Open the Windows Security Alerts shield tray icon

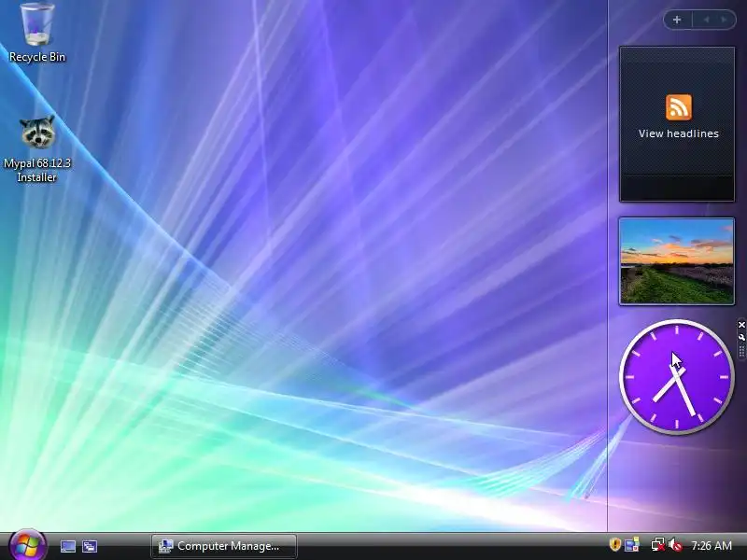click(x=615, y=545)
